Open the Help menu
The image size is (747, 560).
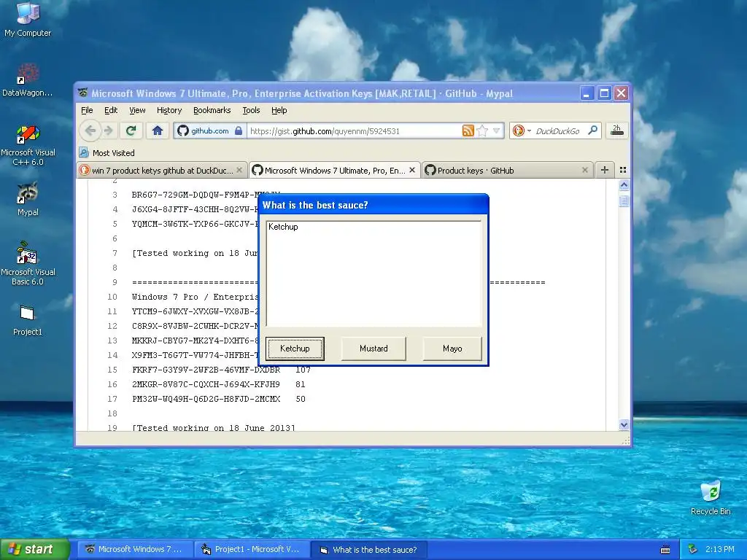click(279, 110)
